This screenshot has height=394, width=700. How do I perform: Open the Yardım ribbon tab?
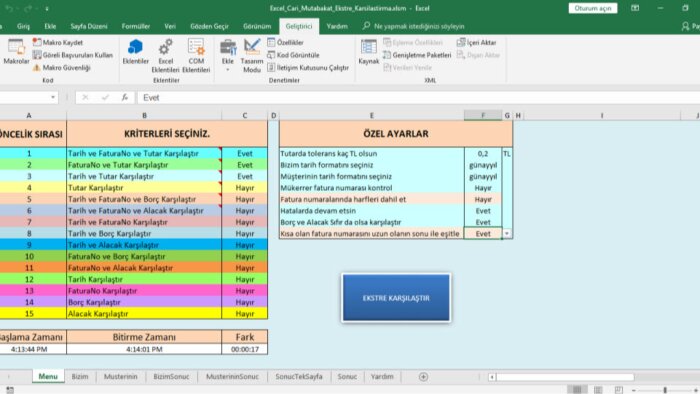(337, 26)
